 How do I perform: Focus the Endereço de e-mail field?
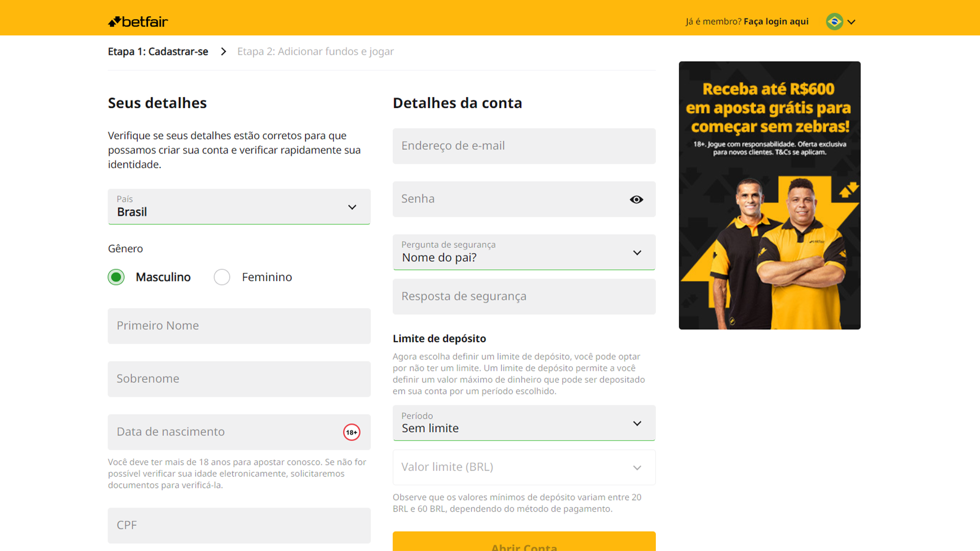pos(524,146)
